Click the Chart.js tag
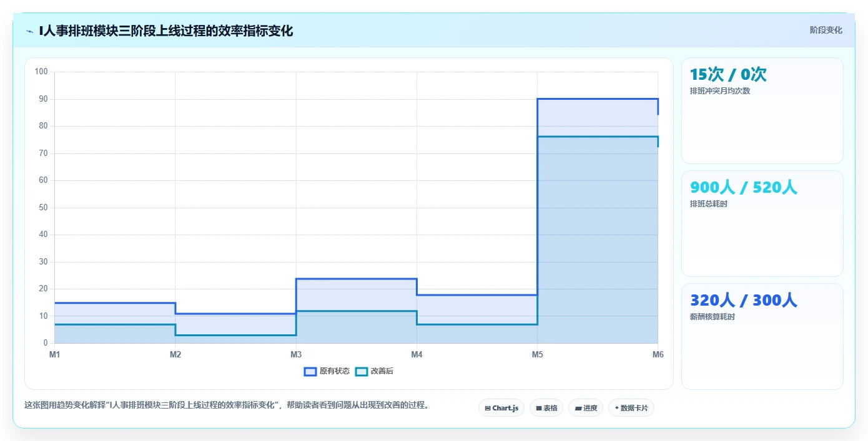Image resolution: width=868 pixels, height=441 pixels. pos(501,408)
